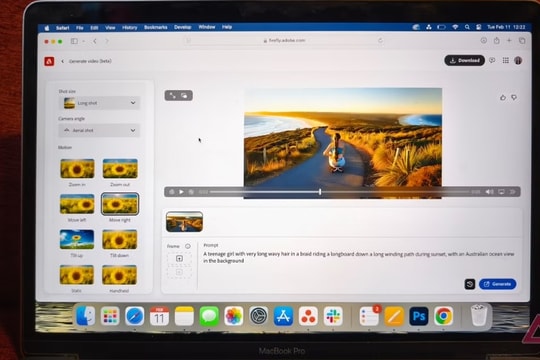The width and height of the screenshot is (540, 360).
Task: Click the Generate button
Action: point(497,284)
